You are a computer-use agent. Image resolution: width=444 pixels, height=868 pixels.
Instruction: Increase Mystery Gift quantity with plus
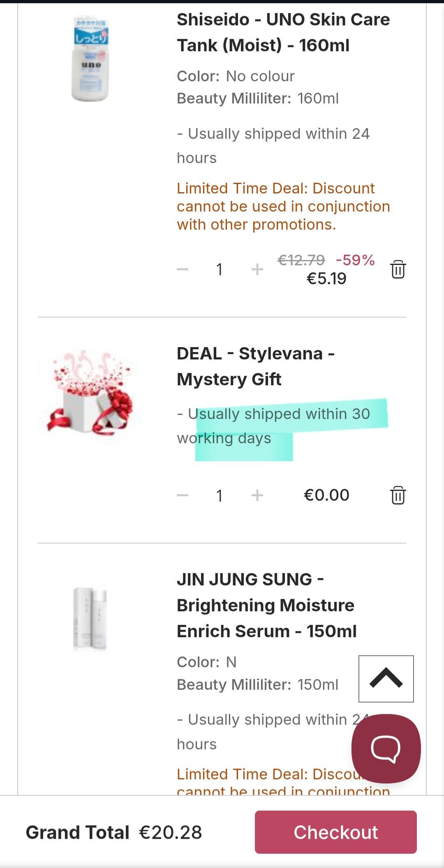click(257, 495)
